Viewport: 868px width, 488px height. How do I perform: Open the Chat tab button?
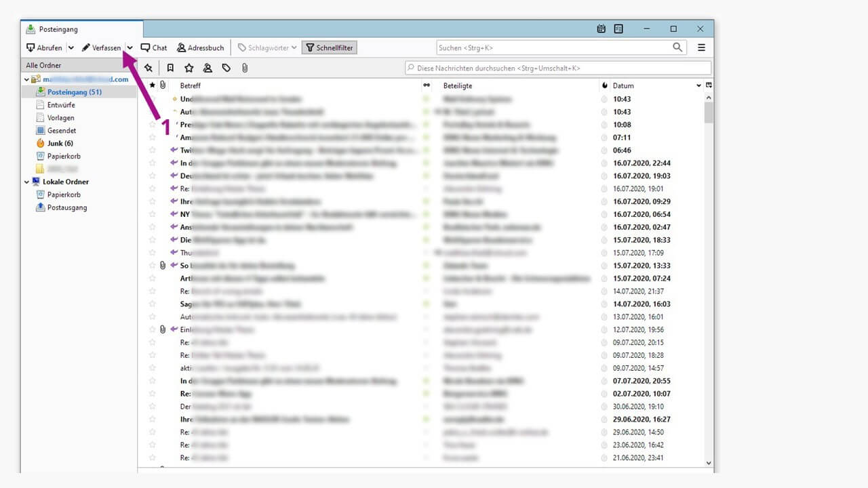point(154,47)
